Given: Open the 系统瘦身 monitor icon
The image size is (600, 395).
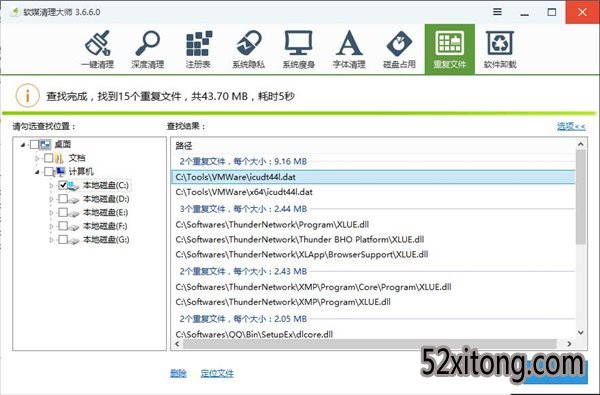Looking at the screenshot, I should pyautogui.click(x=298, y=49).
